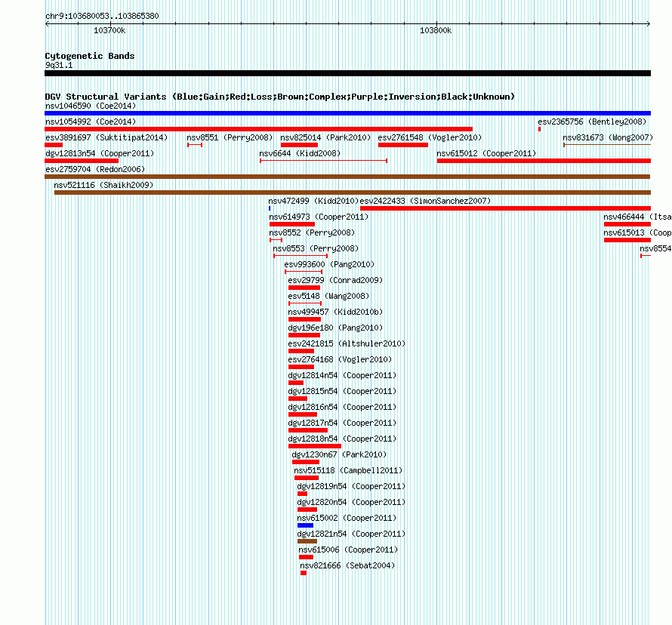Screen dimensions: 672x625
Task: Select the red esv2761548 loss bar
Action: (x=403, y=145)
